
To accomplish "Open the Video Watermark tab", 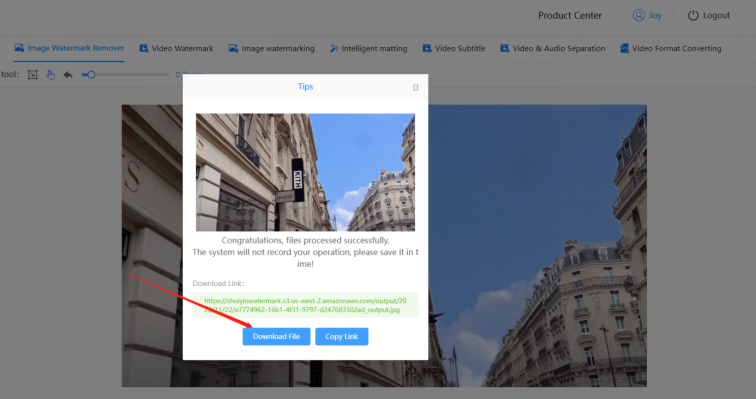I will coord(176,48).
